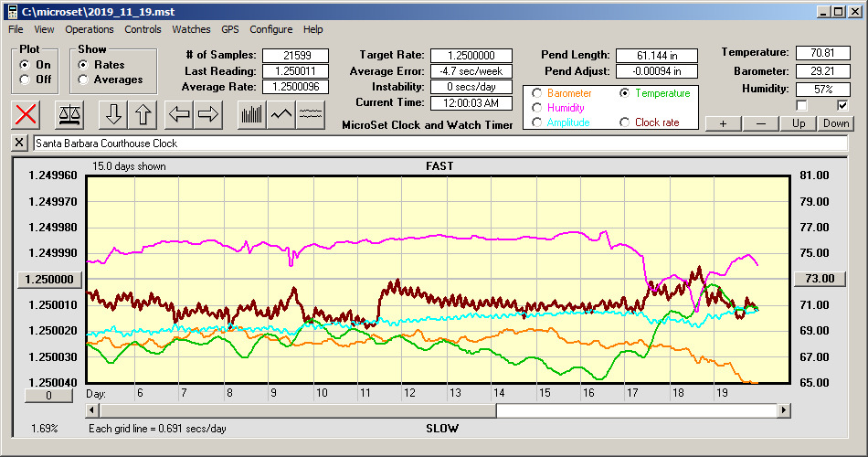Click the # of Samples field

[x=296, y=56]
